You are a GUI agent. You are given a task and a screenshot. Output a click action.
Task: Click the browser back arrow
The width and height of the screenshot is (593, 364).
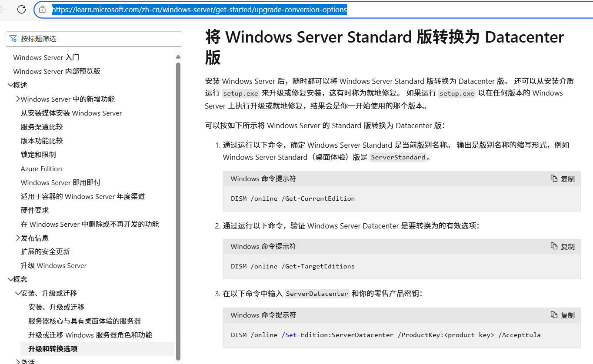(3, 9)
